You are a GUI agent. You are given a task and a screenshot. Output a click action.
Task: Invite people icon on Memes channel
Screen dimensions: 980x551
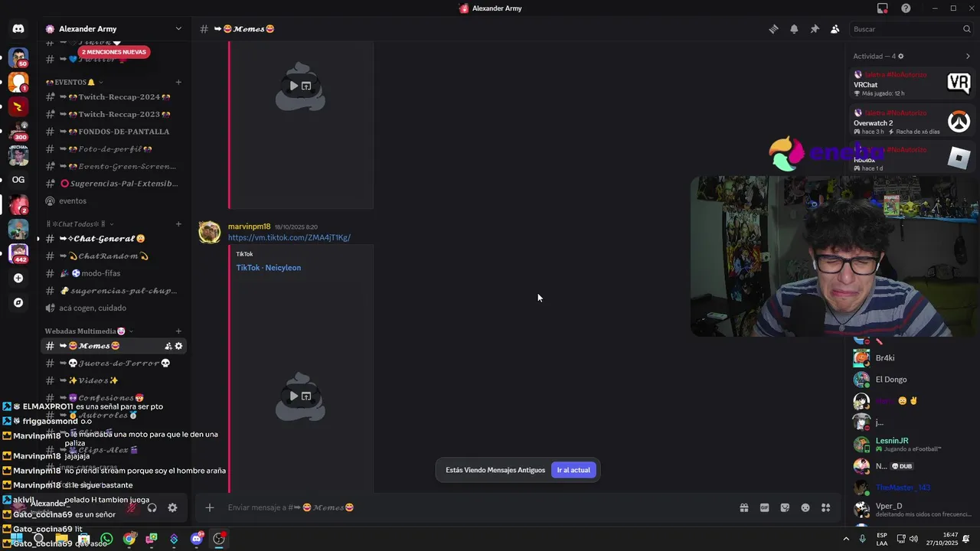click(168, 346)
